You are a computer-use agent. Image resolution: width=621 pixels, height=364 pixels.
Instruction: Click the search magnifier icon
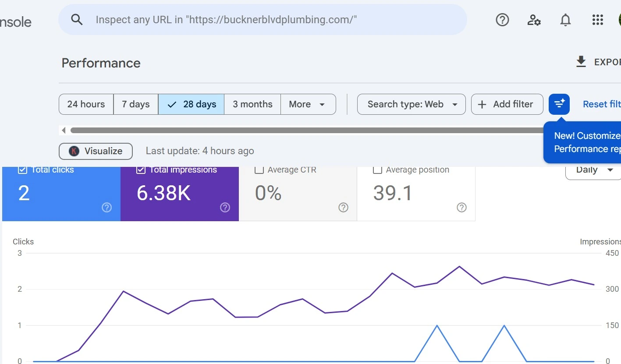pos(77,20)
